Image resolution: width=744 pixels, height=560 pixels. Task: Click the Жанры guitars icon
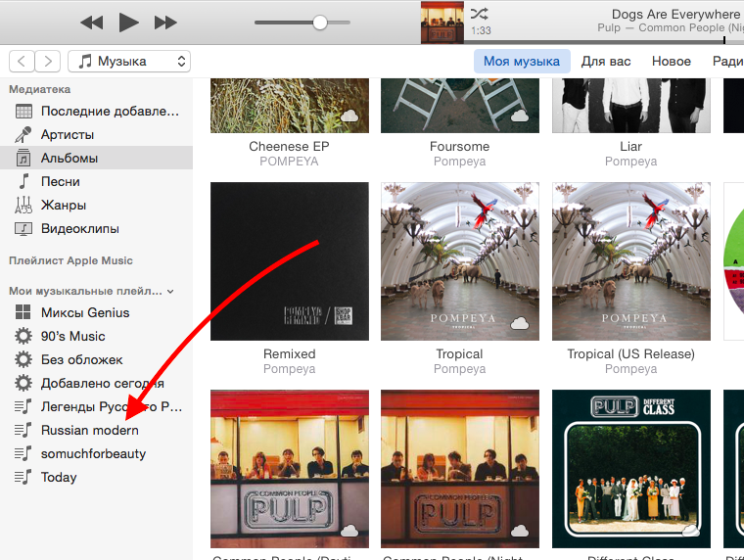[23, 205]
